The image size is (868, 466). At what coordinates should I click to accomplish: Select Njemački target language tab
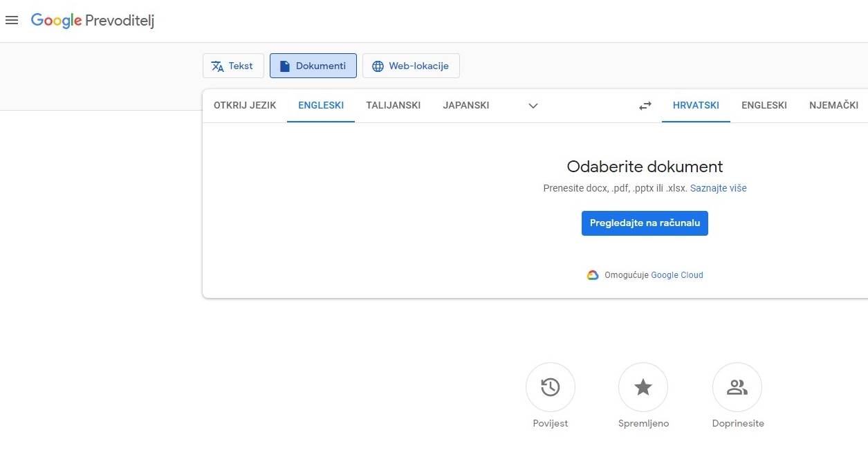coord(833,106)
